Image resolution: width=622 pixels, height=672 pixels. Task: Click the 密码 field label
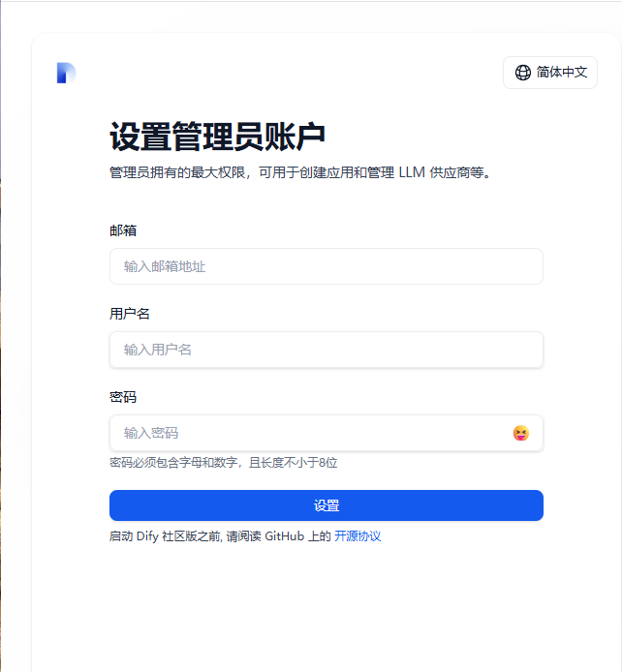(x=123, y=397)
